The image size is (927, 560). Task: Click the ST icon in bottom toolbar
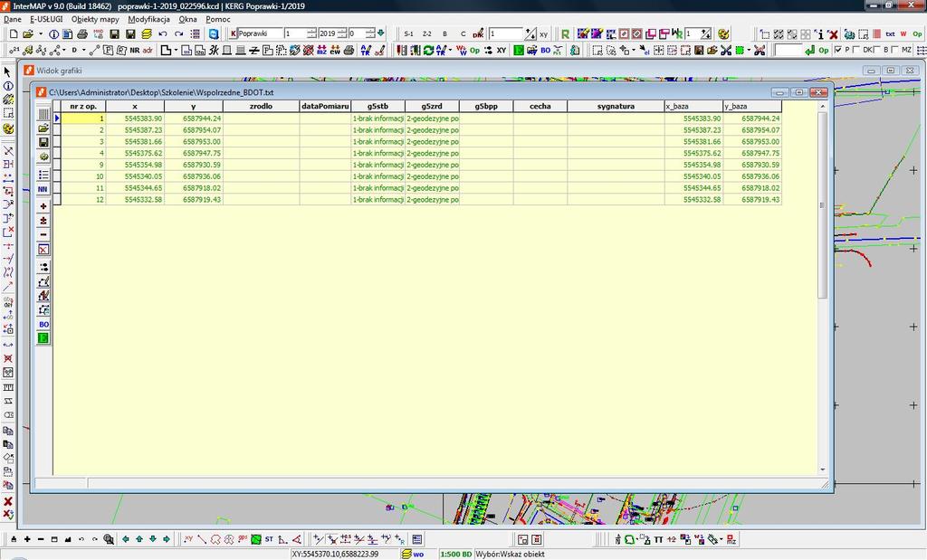269,538
